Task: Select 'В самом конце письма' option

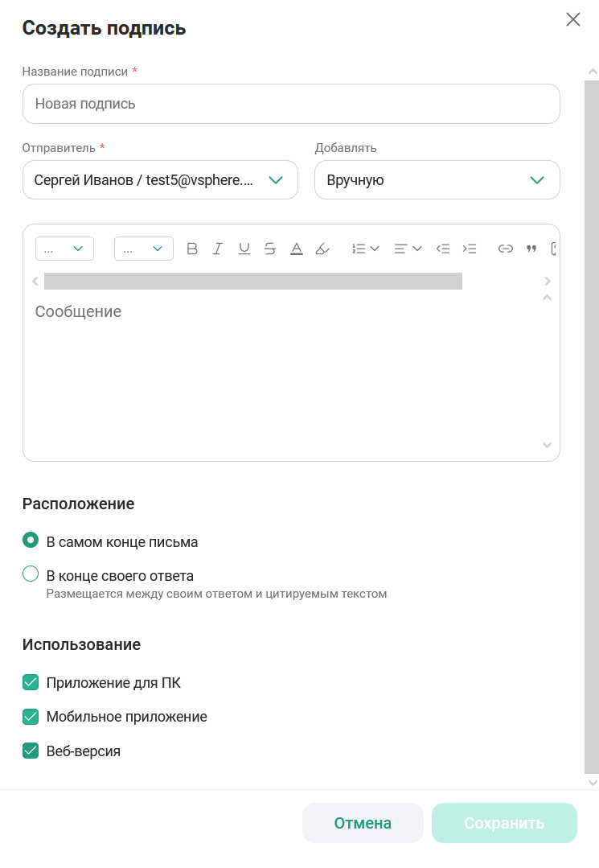Action: [31, 541]
